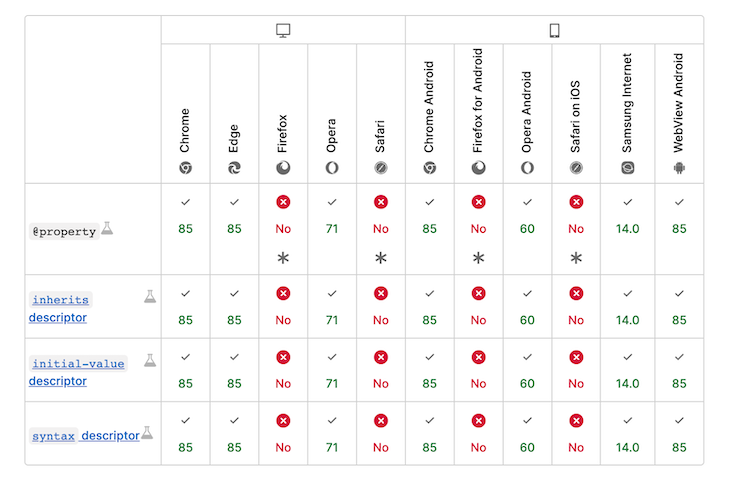The image size is (730, 481).
Task: Click the Firefox desktop logo icon
Action: 283,168
